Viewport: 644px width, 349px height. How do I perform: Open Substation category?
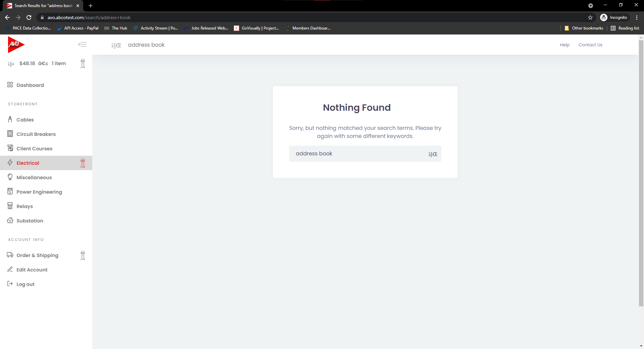pos(30,221)
